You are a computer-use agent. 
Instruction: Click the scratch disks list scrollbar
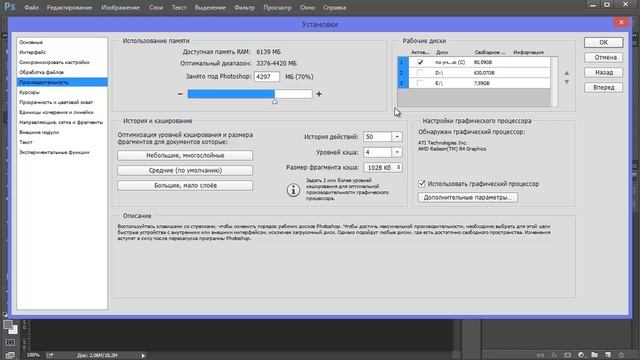(x=554, y=82)
